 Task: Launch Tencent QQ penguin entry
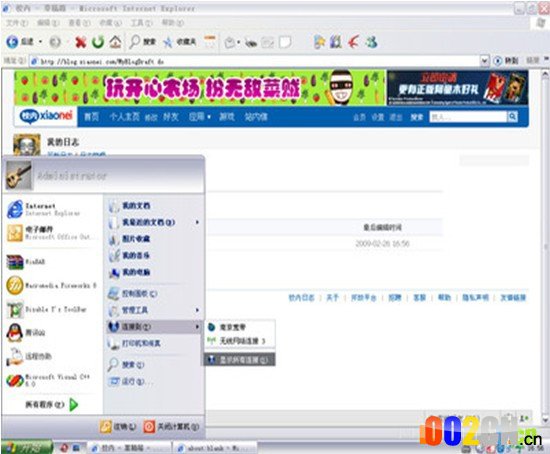tap(26, 332)
